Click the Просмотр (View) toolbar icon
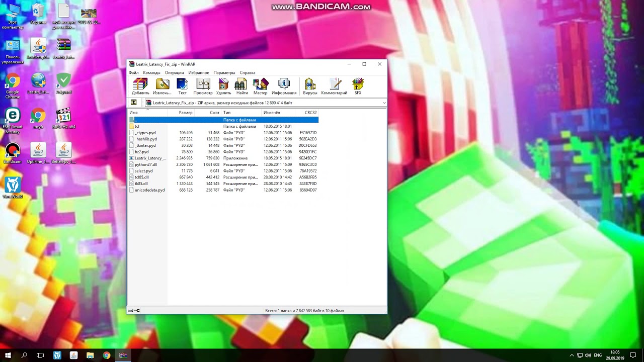644x362 pixels. coord(203,86)
